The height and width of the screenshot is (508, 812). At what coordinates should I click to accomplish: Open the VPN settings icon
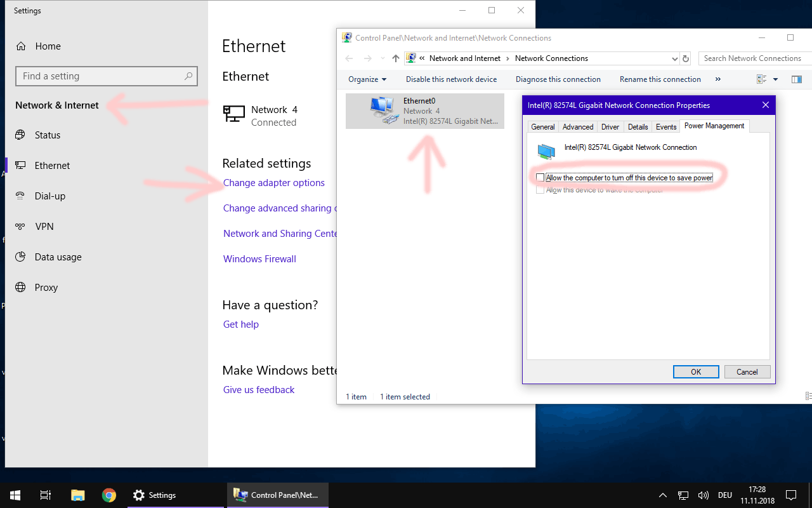pyautogui.click(x=21, y=227)
